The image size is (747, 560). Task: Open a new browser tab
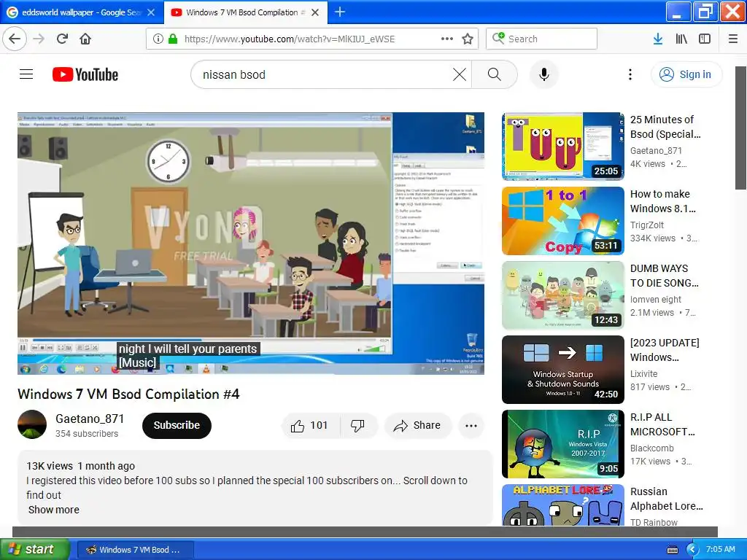point(340,12)
